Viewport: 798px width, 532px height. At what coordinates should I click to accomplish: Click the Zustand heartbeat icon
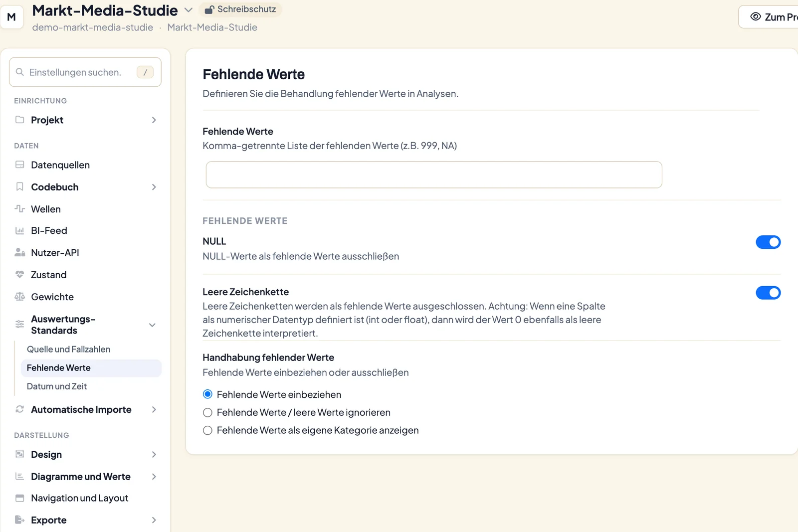[x=20, y=274]
